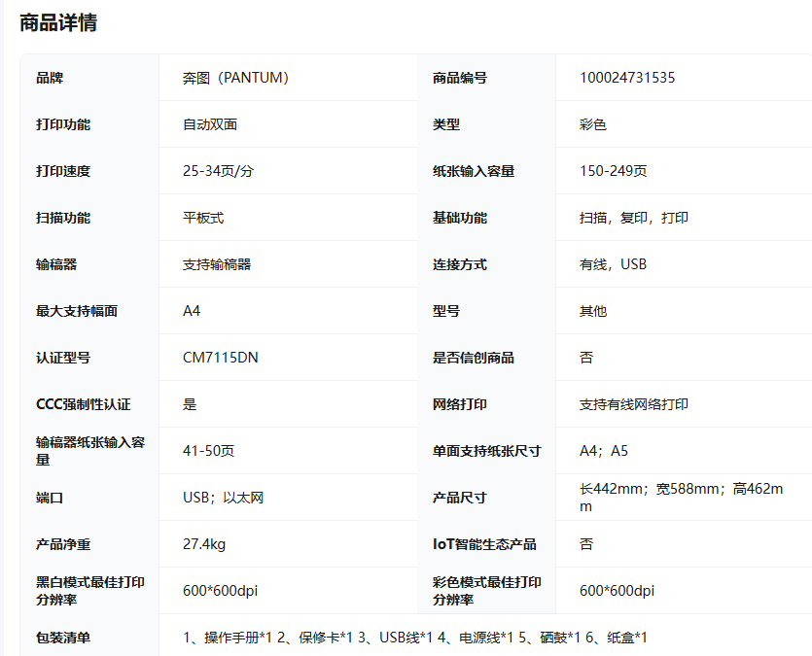Click the 平板式 scan value
The height and width of the screenshot is (656, 812).
[203, 218]
